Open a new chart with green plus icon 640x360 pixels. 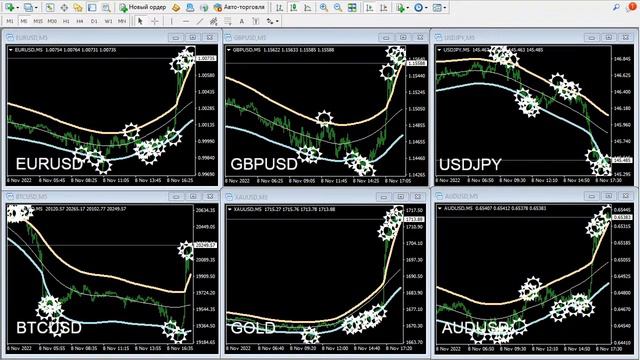pyautogui.click(x=9, y=7)
